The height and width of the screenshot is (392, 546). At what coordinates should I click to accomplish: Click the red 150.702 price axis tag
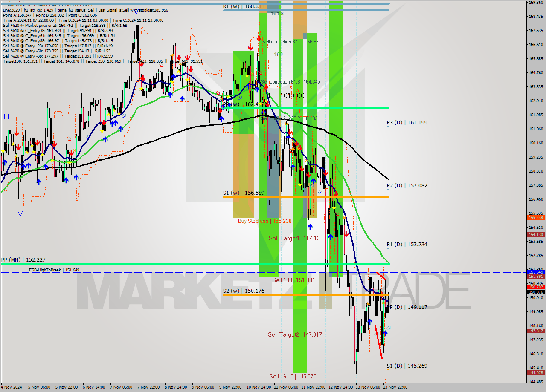(x=536, y=287)
